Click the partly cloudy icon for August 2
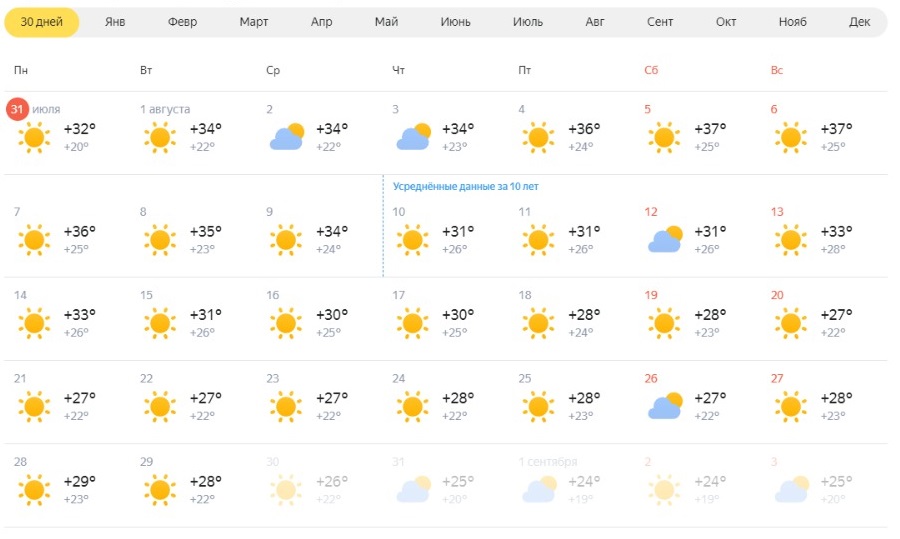Viewport: 900px width, 539px height. (286, 137)
